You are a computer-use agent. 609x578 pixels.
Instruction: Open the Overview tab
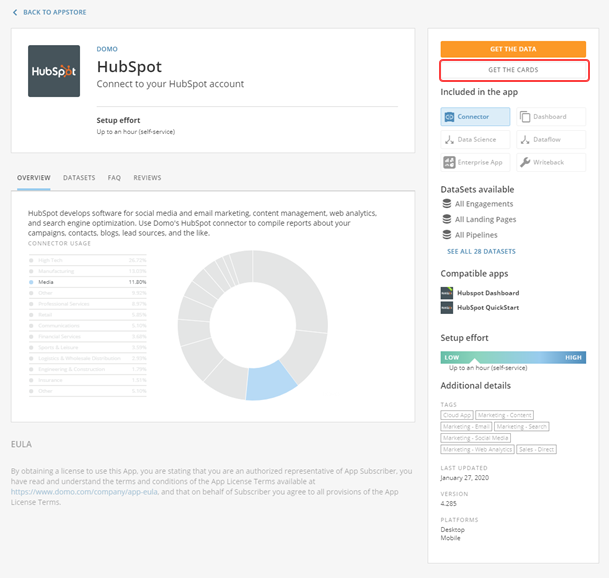click(33, 178)
